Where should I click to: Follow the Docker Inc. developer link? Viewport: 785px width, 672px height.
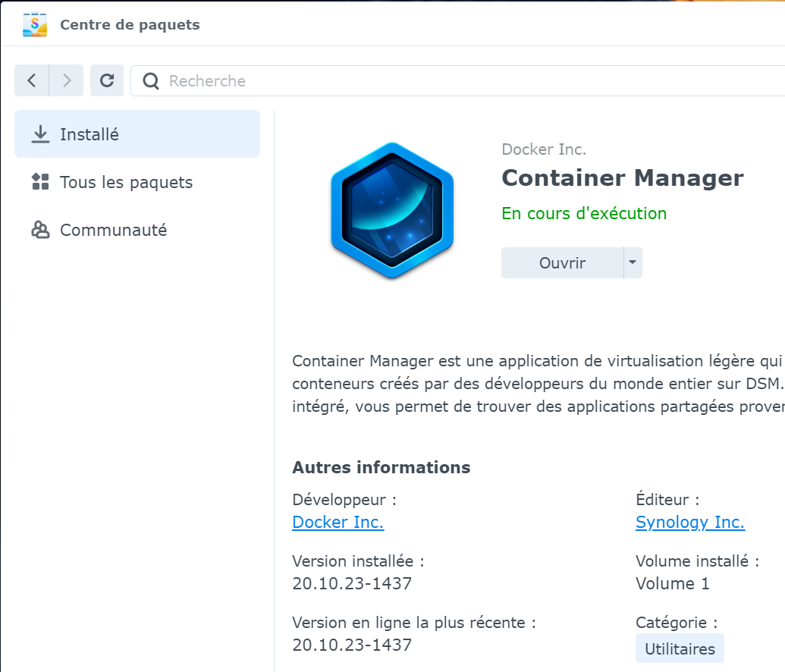point(338,523)
